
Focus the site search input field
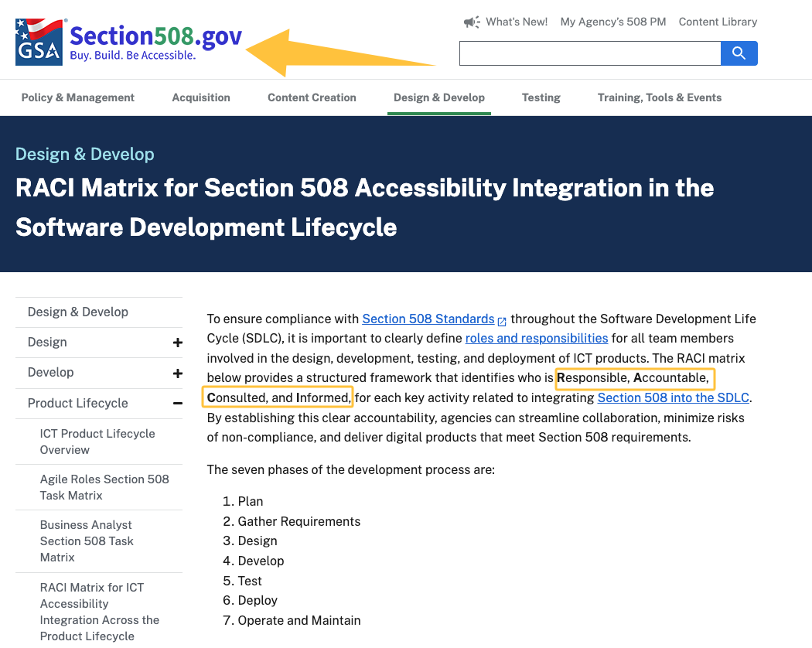(590, 53)
